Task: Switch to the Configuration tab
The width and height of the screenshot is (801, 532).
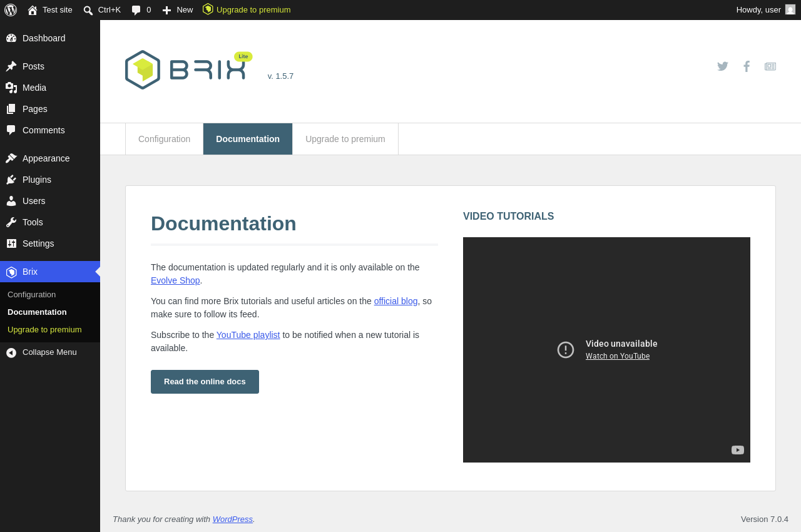Action: (x=164, y=139)
